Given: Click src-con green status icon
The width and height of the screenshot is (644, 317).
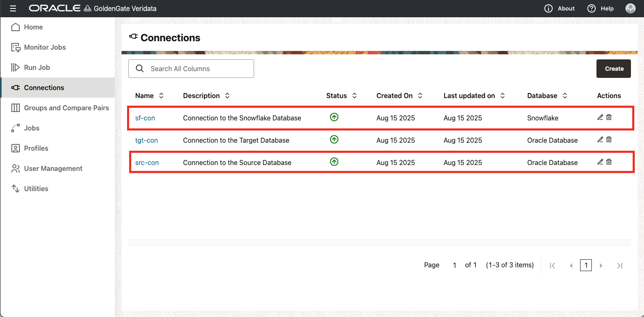Looking at the screenshot, I should (334, 162).
